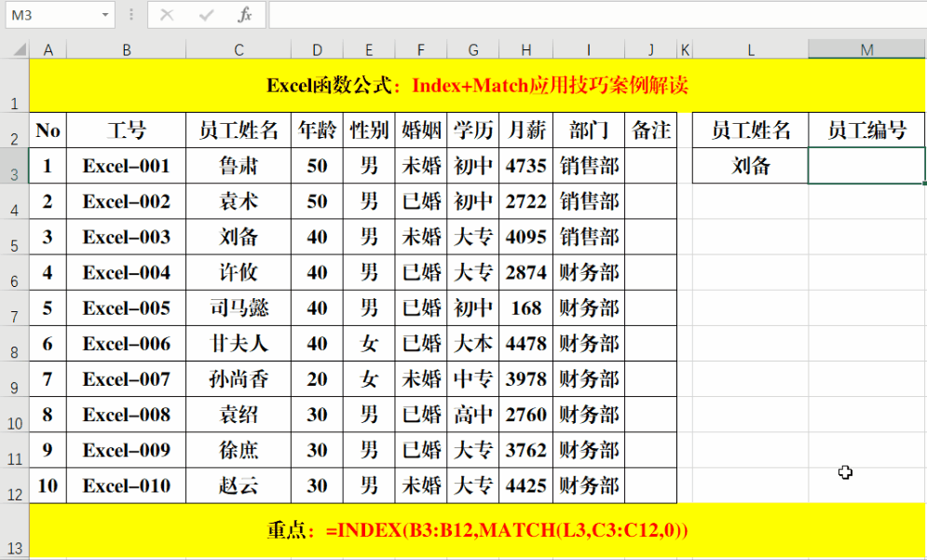Click lookup value '刘备' in cell L3
Screen dimensions: 927x560
pos(751,166)
